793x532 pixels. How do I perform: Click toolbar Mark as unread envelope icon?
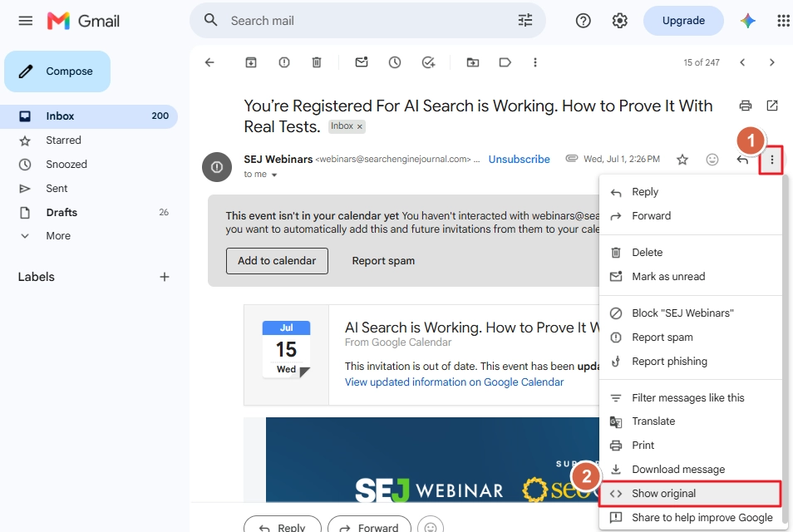click(x=362, y=62)
